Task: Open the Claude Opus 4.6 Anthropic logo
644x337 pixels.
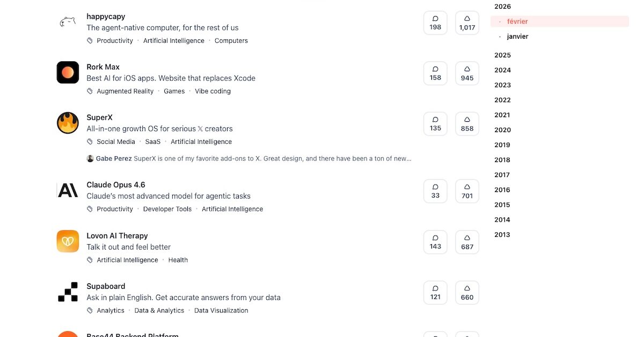Action: [x=68, y=190]
